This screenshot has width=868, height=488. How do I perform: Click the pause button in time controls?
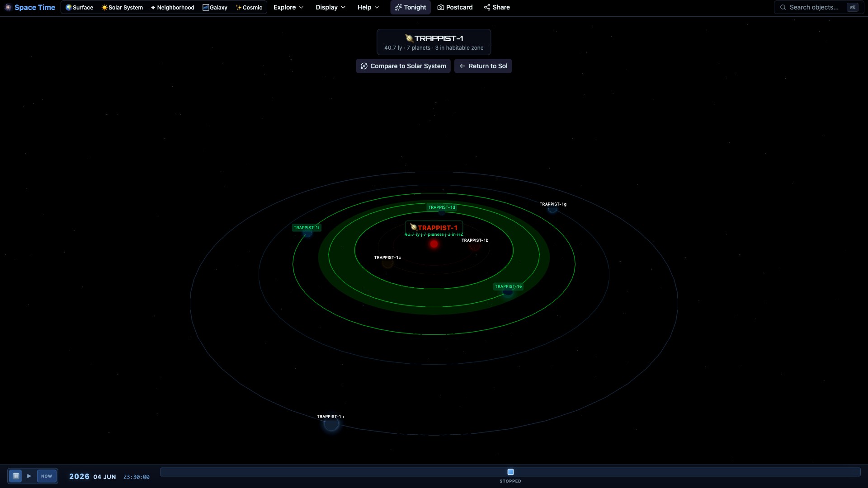pyautogui.click(x=16, y=476)
